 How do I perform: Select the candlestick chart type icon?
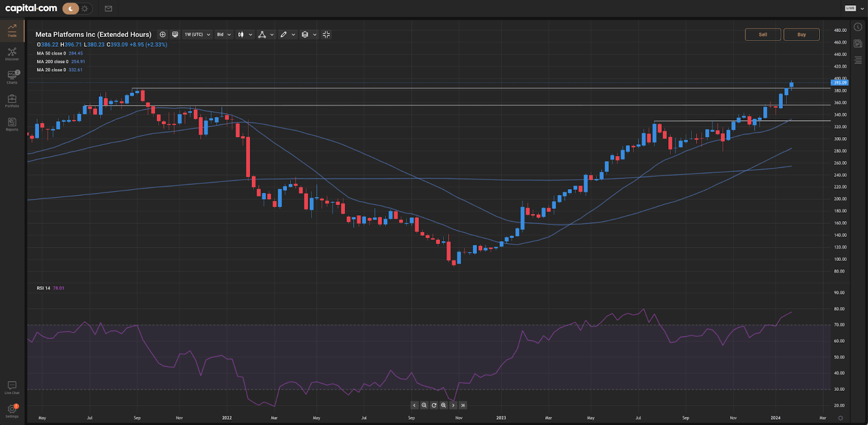(241, 34)
